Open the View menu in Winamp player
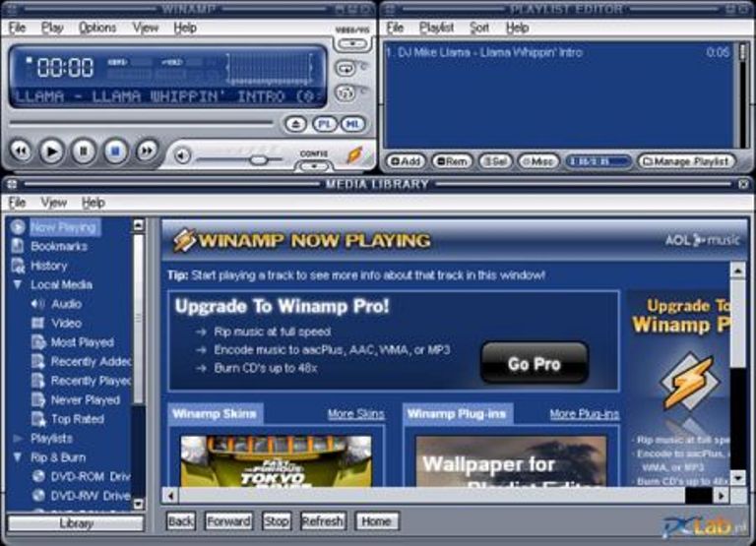756x546 pixels. 145,28
